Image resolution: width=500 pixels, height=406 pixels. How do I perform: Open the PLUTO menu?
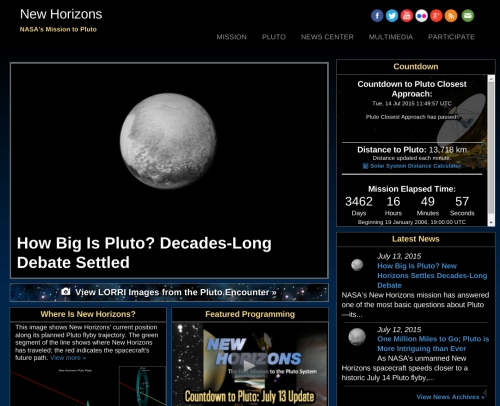click(274, 37)
